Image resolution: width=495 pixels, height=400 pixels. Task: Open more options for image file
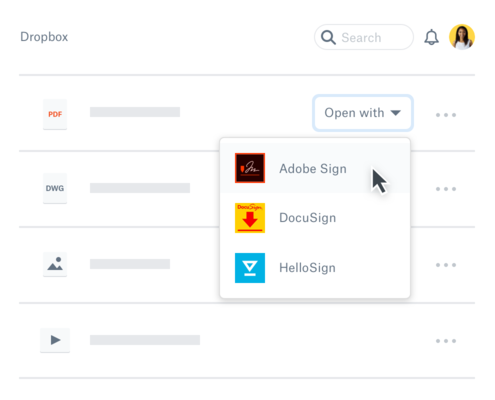click(x=446, y=265)
